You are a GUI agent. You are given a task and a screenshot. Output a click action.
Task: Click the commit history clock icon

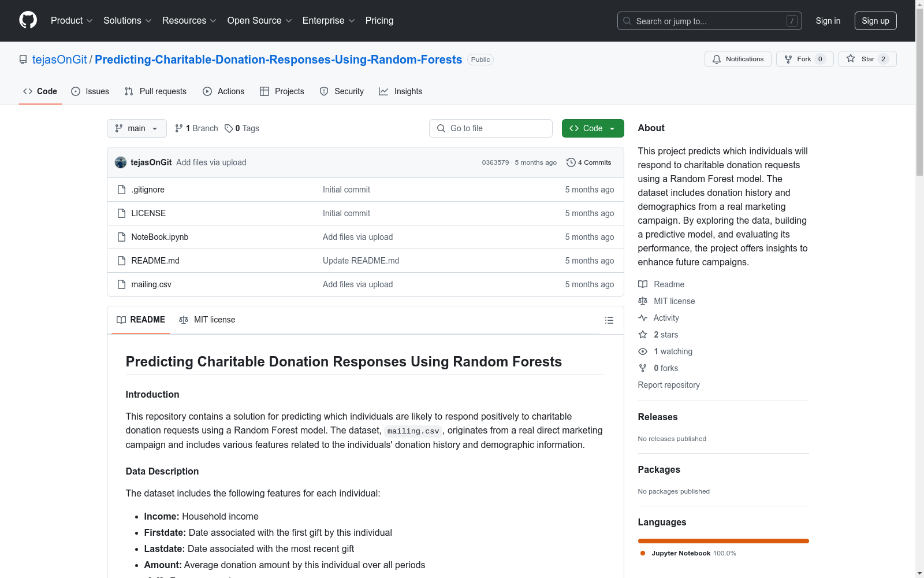(571, 162)
